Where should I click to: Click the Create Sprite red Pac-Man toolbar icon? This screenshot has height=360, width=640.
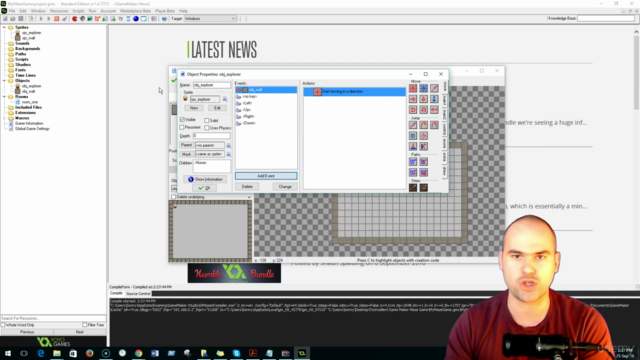click(75, 19)
